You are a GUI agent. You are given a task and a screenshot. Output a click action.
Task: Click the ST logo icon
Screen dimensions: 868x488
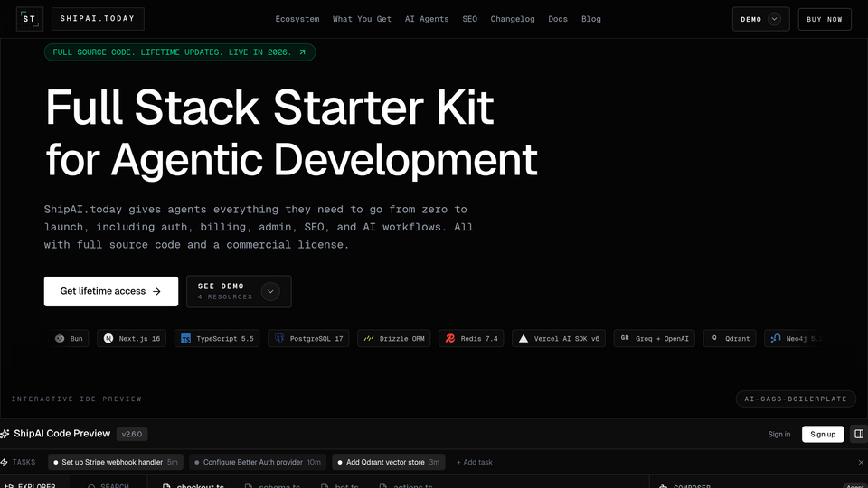29,19
